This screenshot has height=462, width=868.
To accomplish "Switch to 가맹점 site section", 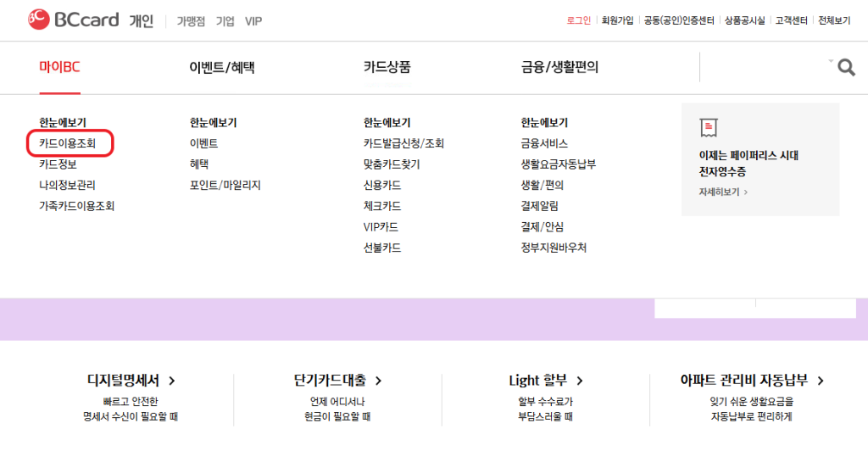I will coord(191,21).
